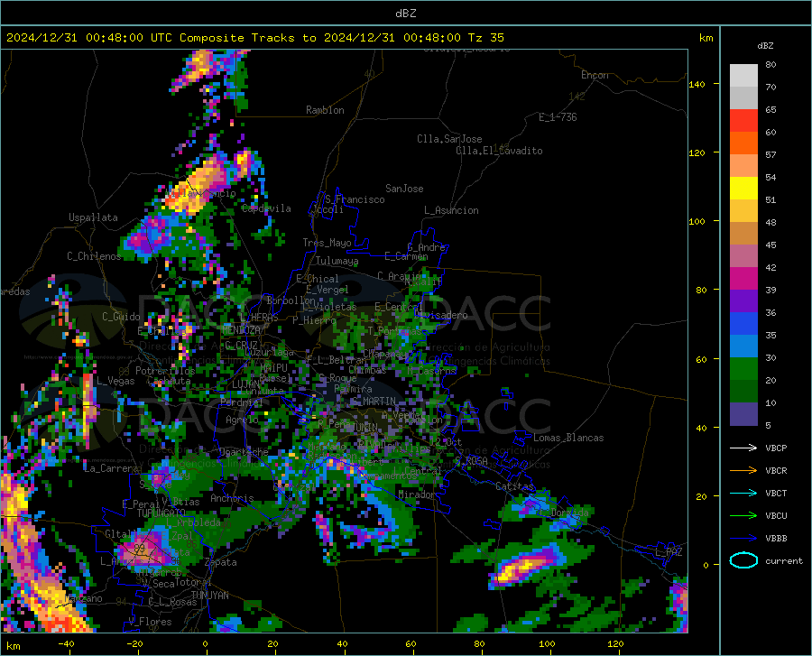Screen dimensions: 812x656
Task: Click the 'La_Carrera' map label
Action: (x=111, y=468)
